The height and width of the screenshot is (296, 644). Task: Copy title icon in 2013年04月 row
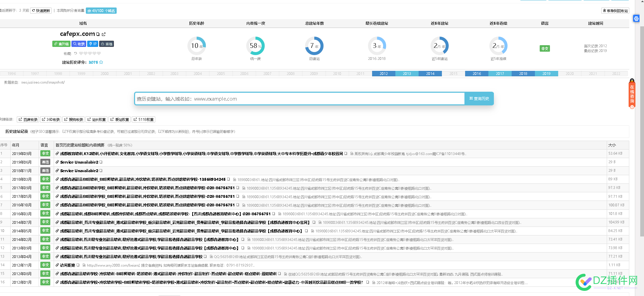click(205, 257)
